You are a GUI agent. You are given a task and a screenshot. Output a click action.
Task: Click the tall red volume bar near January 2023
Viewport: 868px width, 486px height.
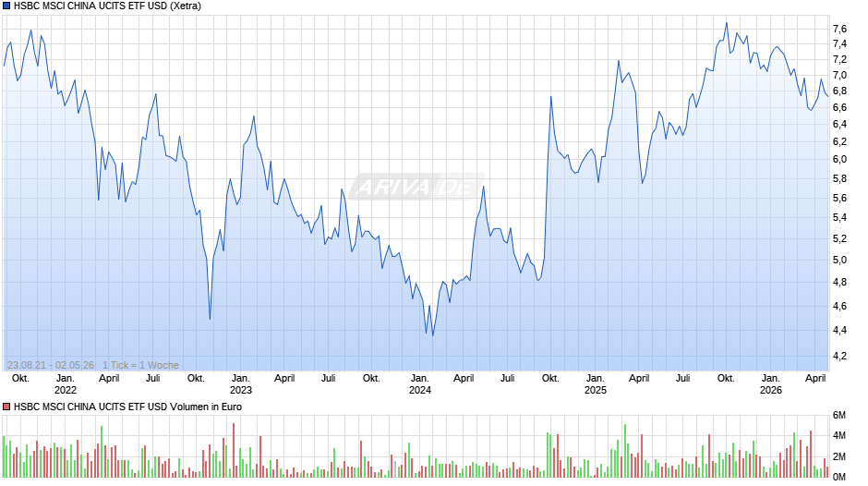pos(234,451)
